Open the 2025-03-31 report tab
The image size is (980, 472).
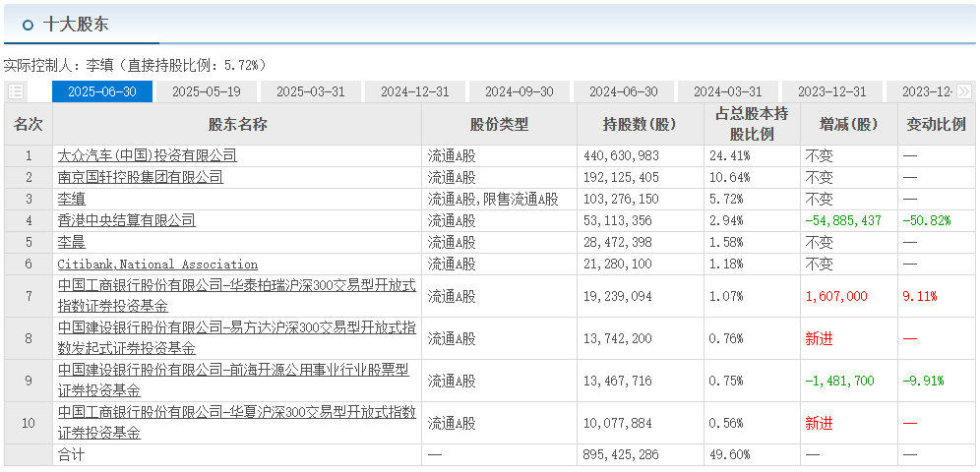310,91
